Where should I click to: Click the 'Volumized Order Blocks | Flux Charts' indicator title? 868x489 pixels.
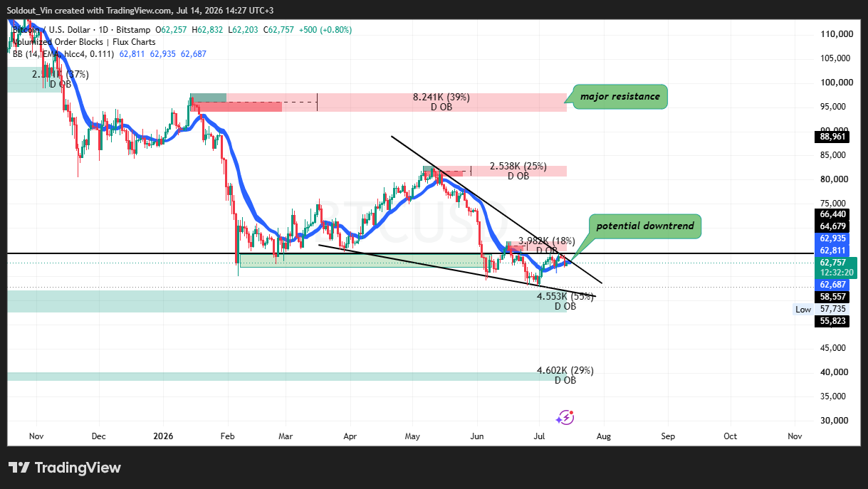(85, 42)
